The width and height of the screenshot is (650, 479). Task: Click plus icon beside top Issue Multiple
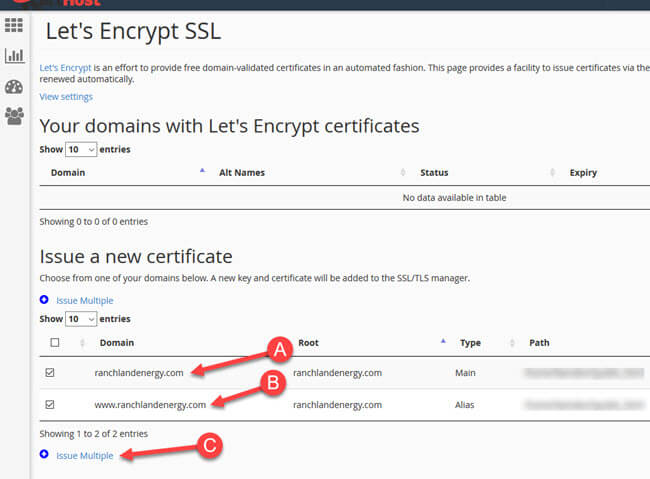[x=44, y=299]
